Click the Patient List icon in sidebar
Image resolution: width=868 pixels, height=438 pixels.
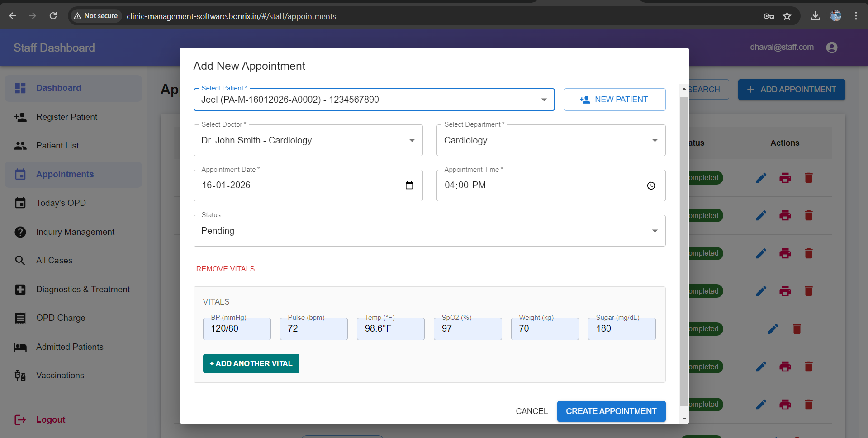coord(20,145)
